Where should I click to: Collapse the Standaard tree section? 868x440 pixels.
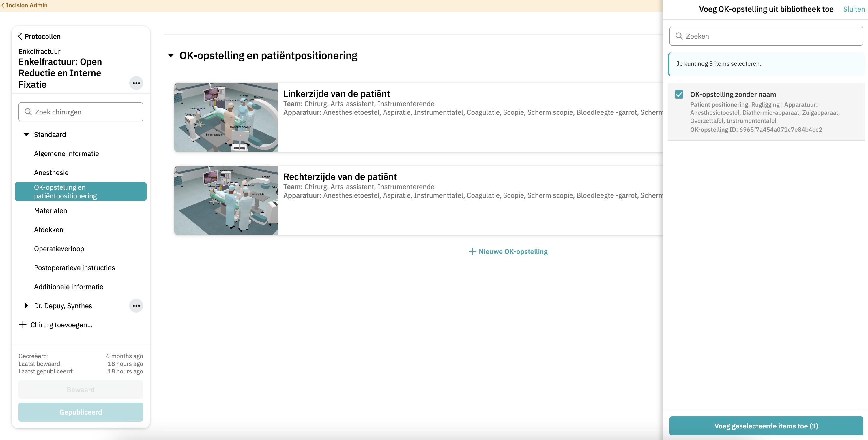pyautogui.click(x=26, y=134)
